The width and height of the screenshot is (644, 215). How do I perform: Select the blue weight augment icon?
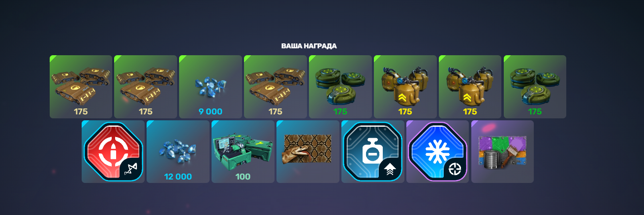tap(373, 151)
